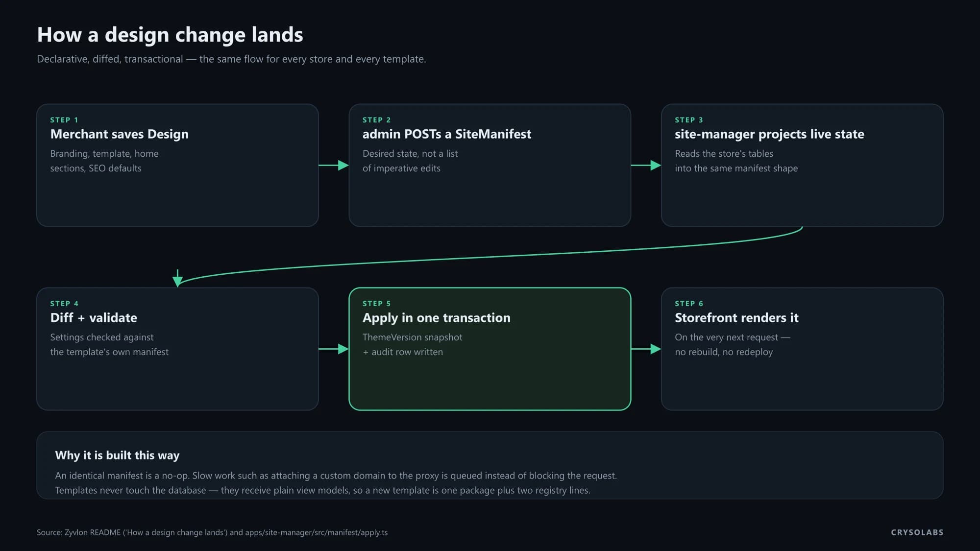The width and height of the screenshot is (980, 551).
Task: Select the 'STEP 1' label
Action: pos(64,120)
